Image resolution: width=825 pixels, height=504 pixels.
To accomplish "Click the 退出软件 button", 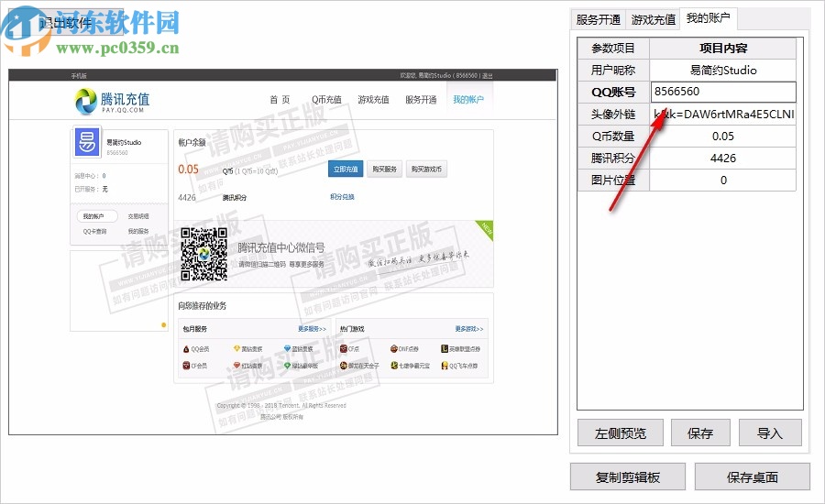I will [x=66, y=23].
